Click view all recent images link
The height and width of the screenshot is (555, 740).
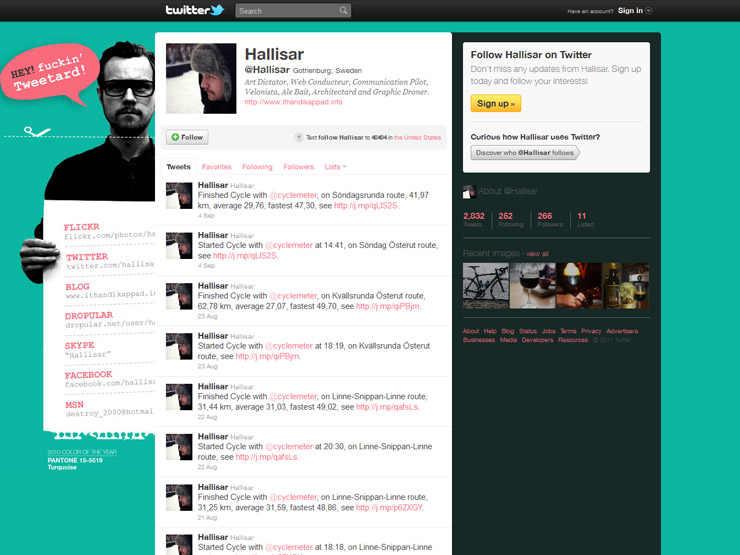(x=537, y=254)
